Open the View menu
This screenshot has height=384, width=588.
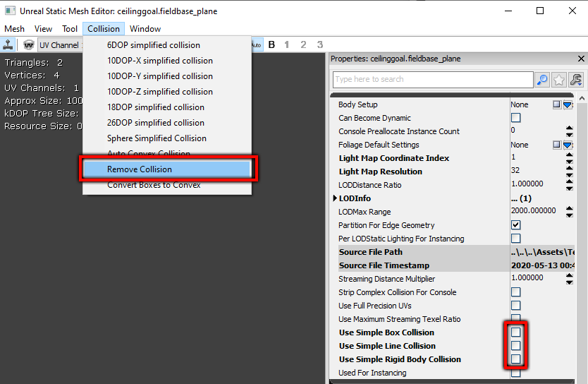pyautogui.click(x=43, y=29)
